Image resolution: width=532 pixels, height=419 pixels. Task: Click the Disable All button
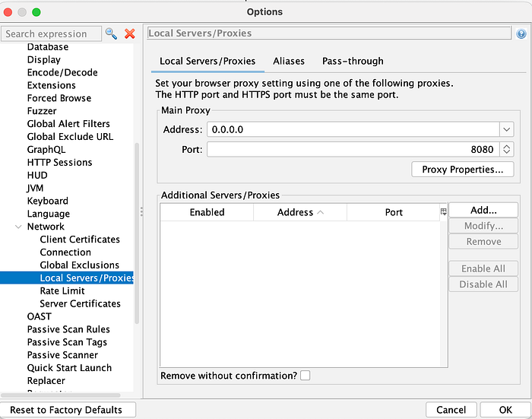(x=483, y=284)
